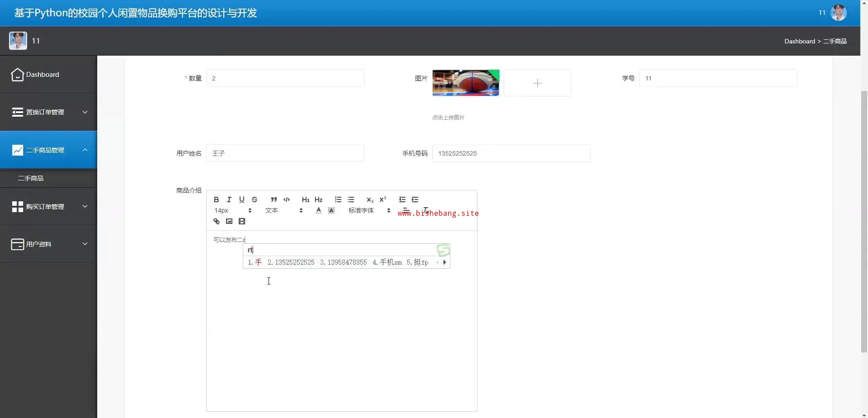
Task: Clear text formatting in the editor
Action: tap(425, 210)
